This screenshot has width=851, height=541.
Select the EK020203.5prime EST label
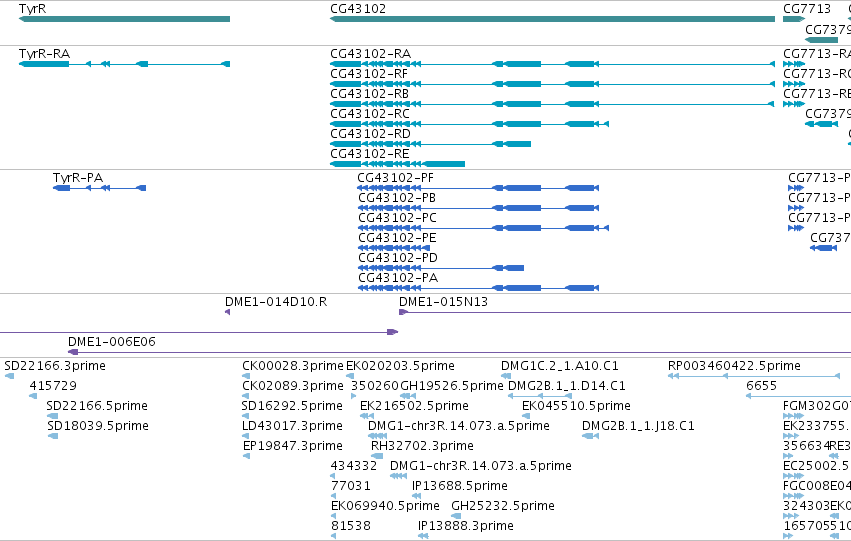(401, 366)
